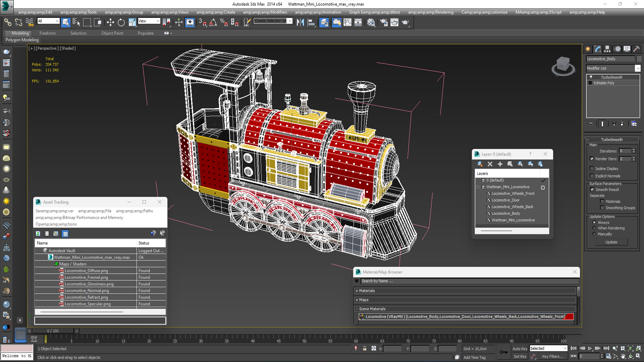Click the Update button
This screenshot has width=644, height=362.
tap(611, 242)
